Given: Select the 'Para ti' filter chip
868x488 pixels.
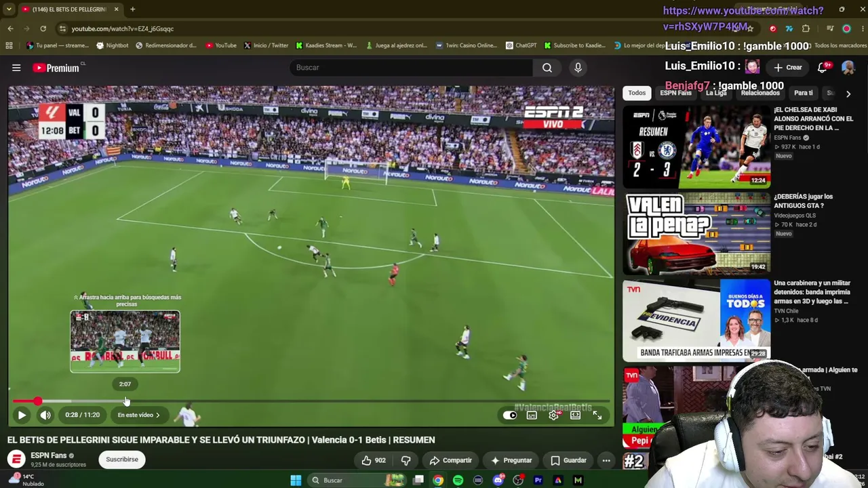Looking at the screenshot, I should pyautogui.click(x=804, y=93).
